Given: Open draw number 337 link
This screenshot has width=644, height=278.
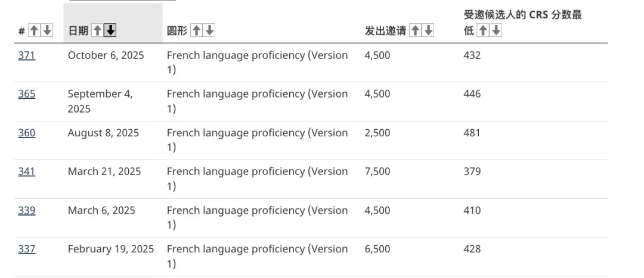Looking at the screenshot, I should (x=26, y=249).
